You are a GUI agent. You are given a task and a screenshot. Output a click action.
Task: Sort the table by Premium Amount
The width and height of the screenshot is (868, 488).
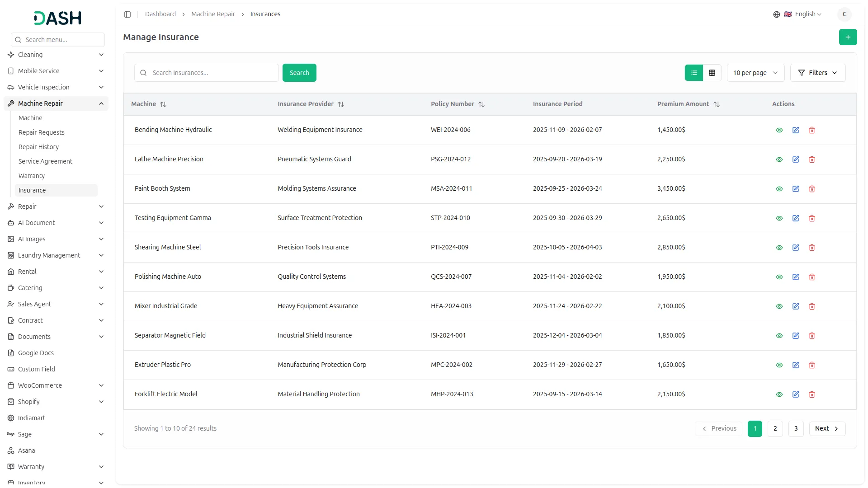pyautogui.click(x=717, y=104)
